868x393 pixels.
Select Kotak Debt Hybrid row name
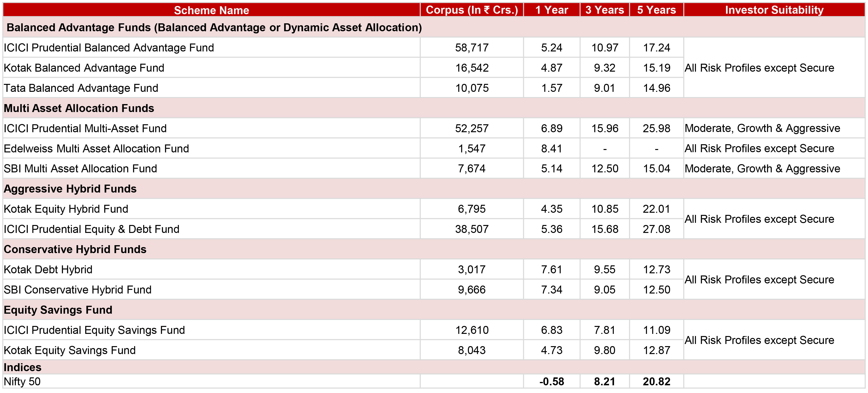point(48,270)
